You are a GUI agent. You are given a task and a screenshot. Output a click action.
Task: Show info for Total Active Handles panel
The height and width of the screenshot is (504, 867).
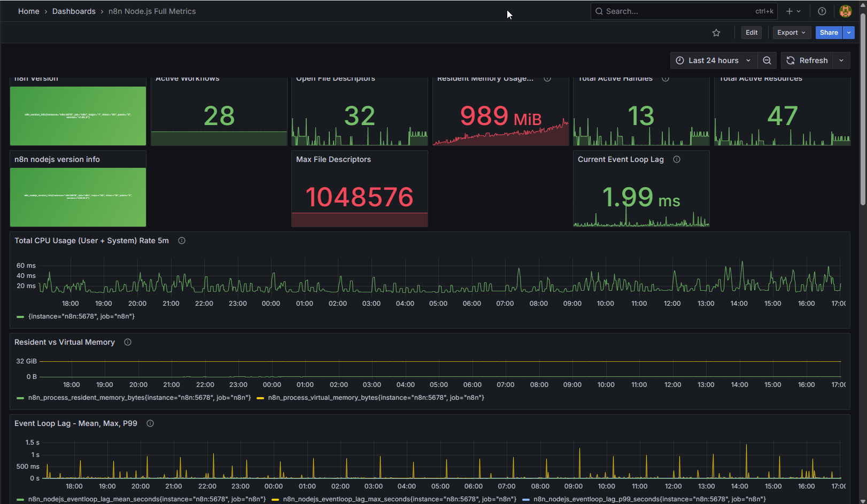[x=665, y=79]
